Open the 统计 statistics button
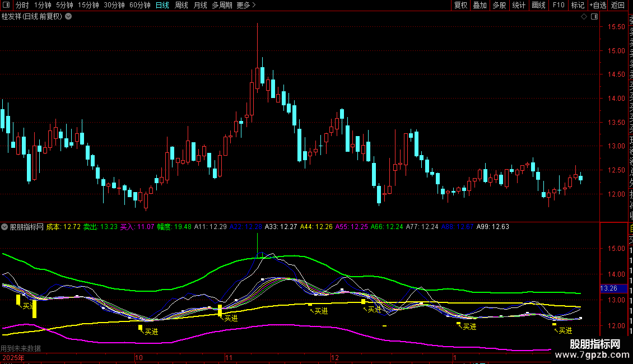The height and width of the screenshot is (364, 633). [519, 5]
